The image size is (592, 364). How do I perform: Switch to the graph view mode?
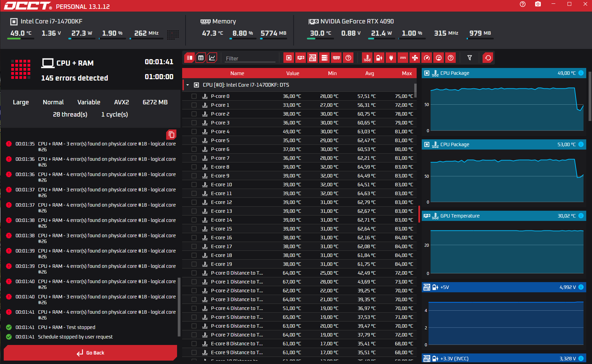coord(212,58)
